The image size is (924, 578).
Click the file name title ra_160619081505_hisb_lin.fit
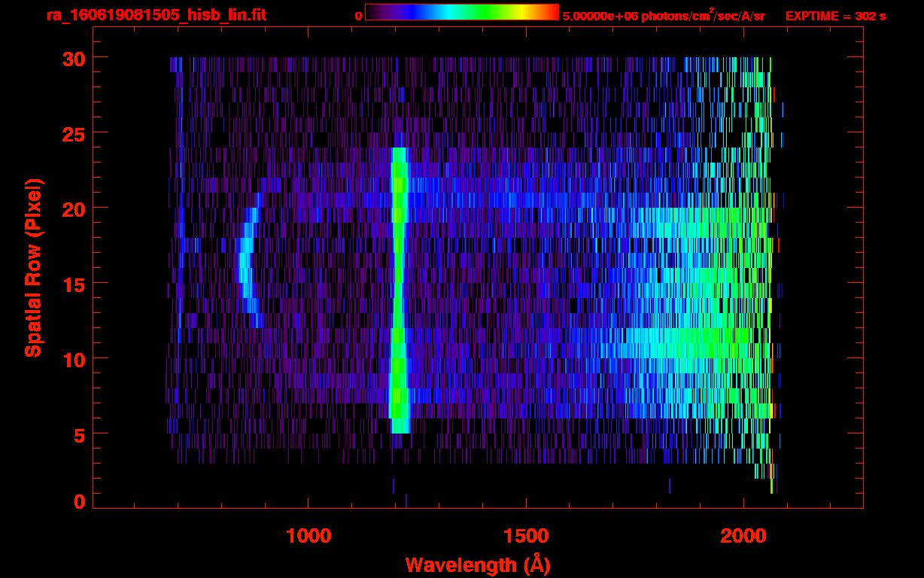156,15
